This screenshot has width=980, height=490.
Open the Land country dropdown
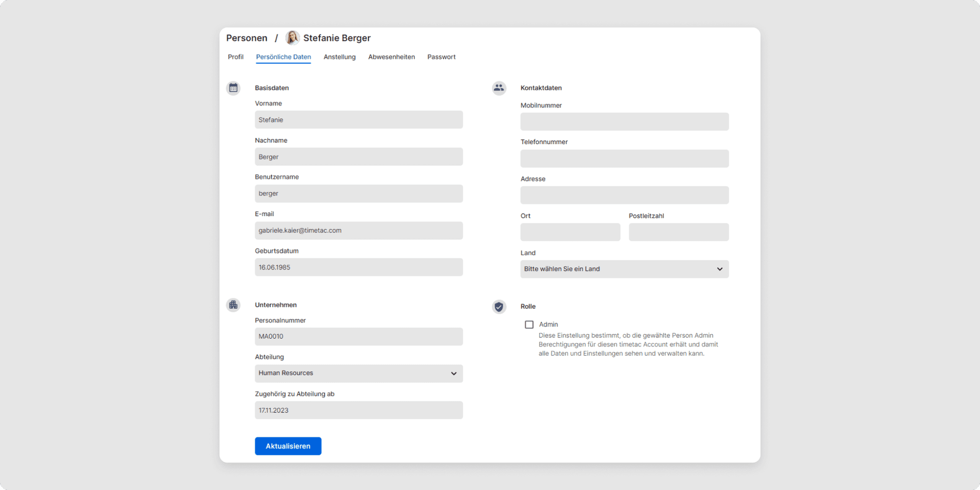[624, 269]
